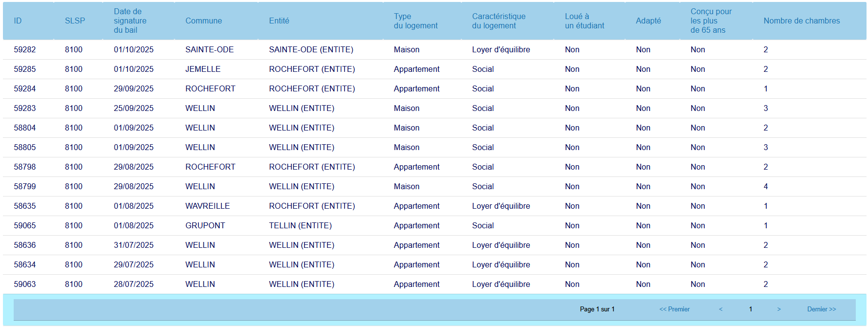Viewport: 868px width, 328px height.
Task: Click Conçu pour les plus de 65 ans header
Action: point(711,21)
